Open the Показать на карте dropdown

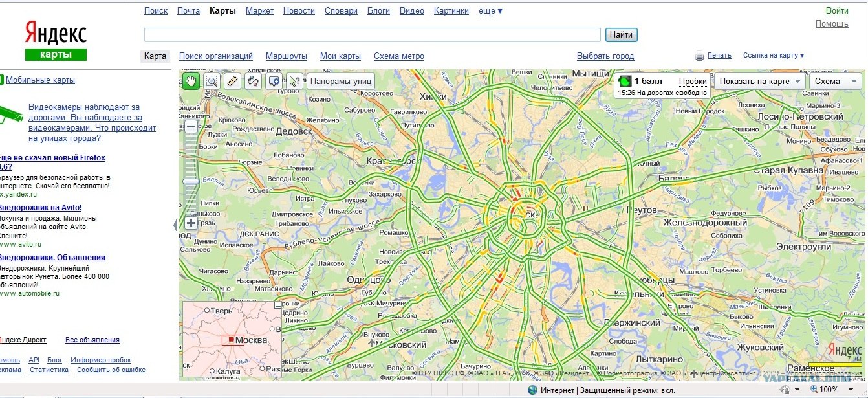[759, 81]
